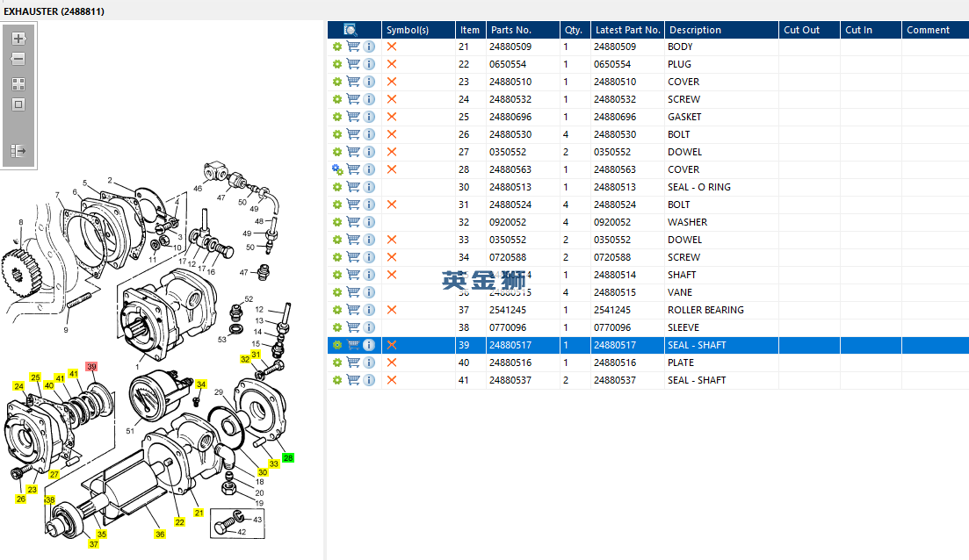Add DOWEL item 27 to cart
Screen dimensions: 969x560
pos(353,152)
